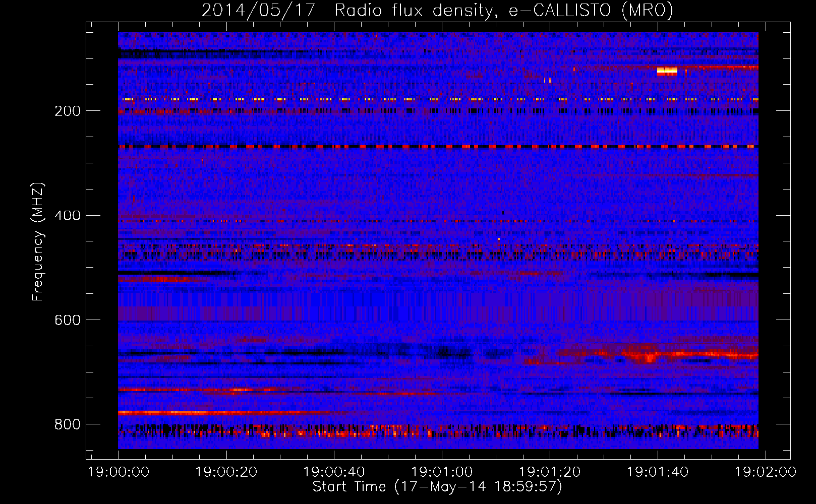Click the bright white-yellow burst near 19:01:40
Screen dimensions: 816x504
667,71
